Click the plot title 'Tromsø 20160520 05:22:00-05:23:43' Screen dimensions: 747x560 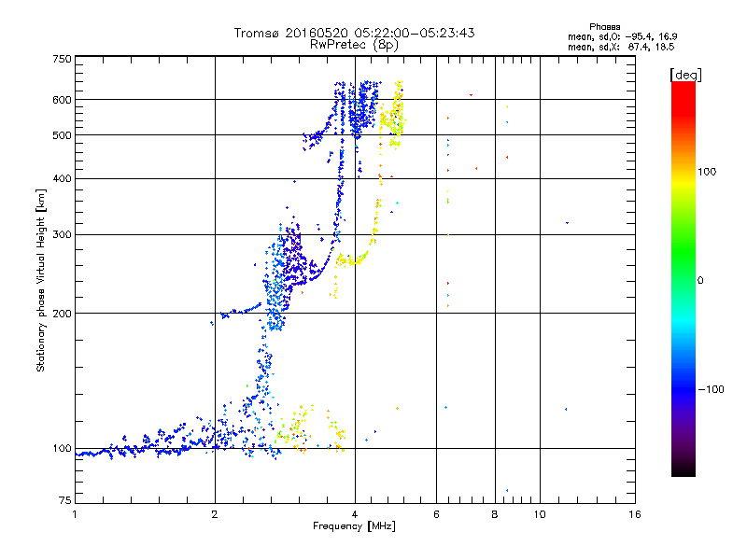pyautogui.click(x=354, y=33)
